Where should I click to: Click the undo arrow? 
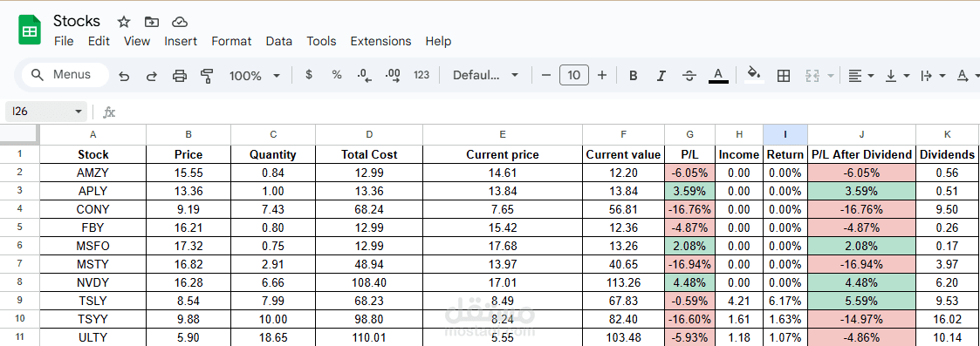pos(124,76)
